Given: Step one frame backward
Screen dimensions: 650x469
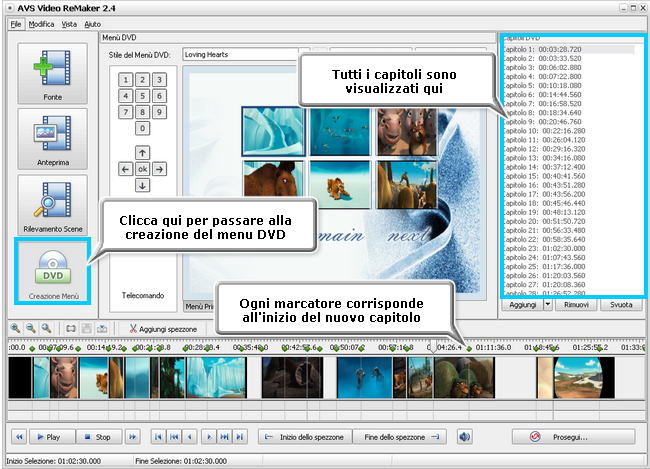Looking at the screenshot, I should pyautogui.click(x=190, y=437).
